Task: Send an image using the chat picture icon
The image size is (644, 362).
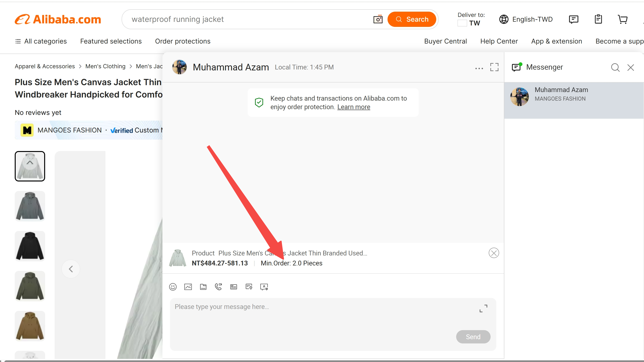Action: click(188, 287)
